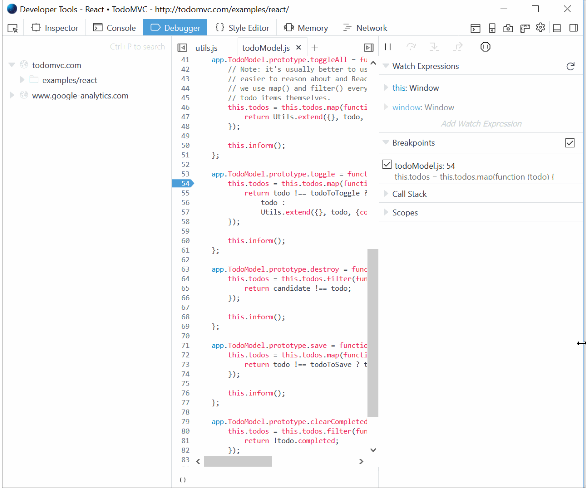The width and height of the screenshot is (586, 489).
Task: Toggle pause on exceptions icon
Action: (485, 47)
